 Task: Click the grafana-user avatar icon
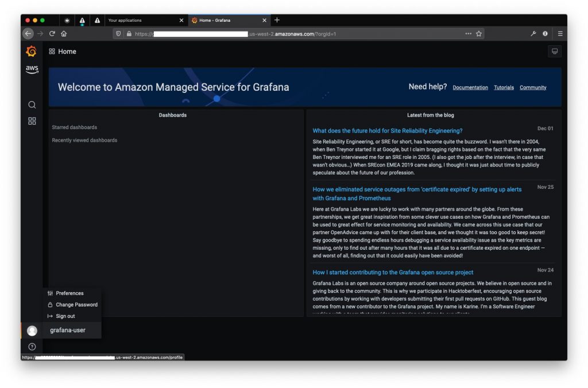[x=32, y=330]
